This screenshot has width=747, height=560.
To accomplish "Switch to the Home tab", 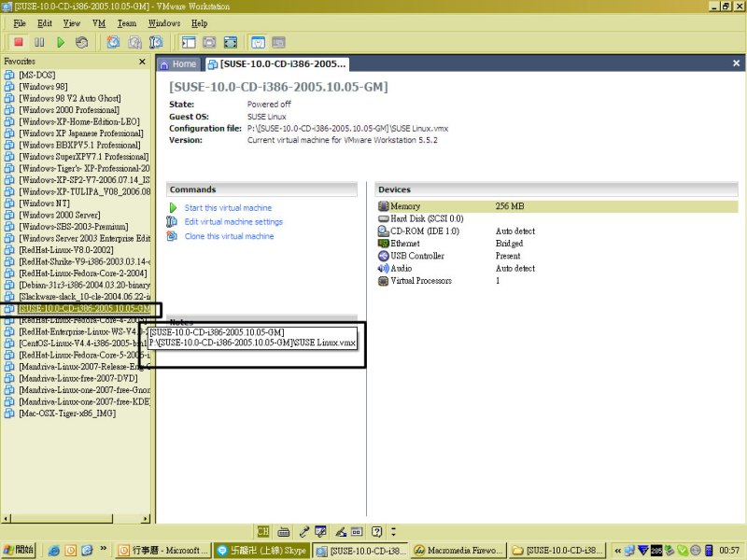I will coord(178,64).
